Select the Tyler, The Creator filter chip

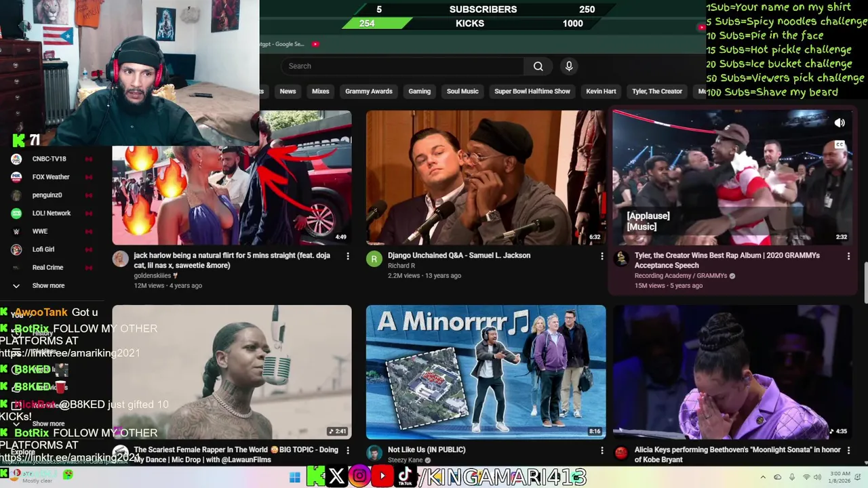point(657,91)
